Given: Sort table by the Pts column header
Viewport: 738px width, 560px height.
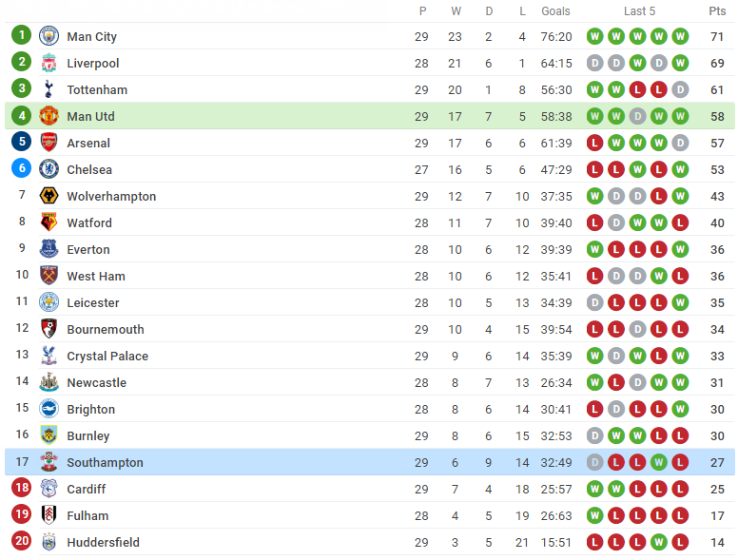Looking at the screenshot, I should coord(717,11).
